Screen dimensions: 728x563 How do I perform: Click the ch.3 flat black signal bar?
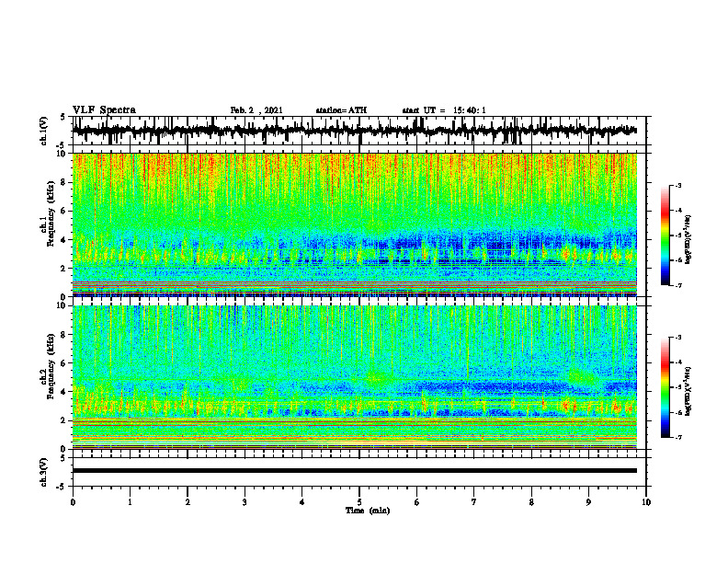(354, 471)
